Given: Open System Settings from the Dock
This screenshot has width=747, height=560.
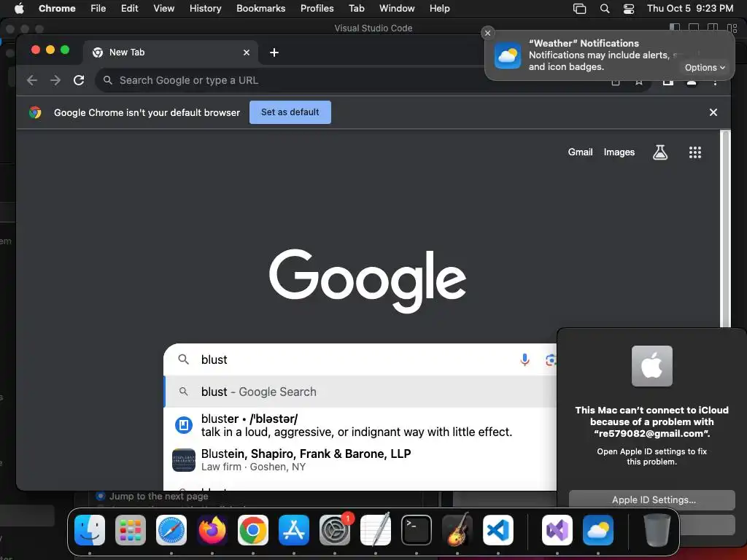Looking at the screenshot, I should 335,530.
